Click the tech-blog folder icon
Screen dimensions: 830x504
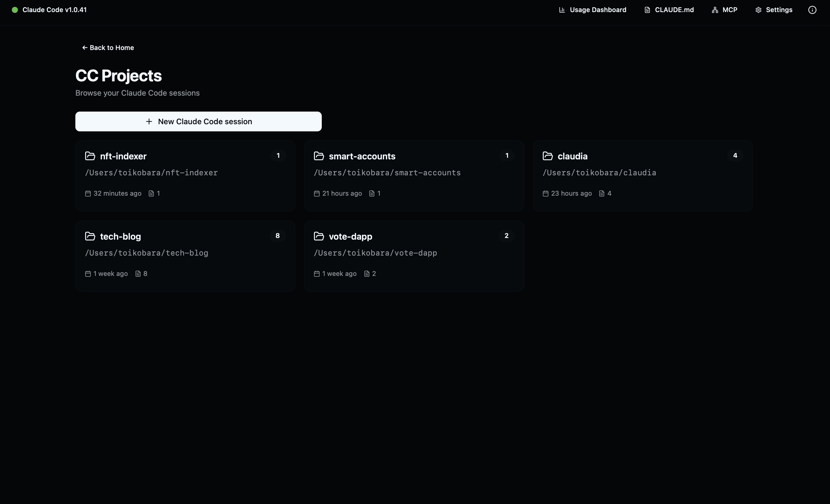pyautogui.click(x=90, y=236)
